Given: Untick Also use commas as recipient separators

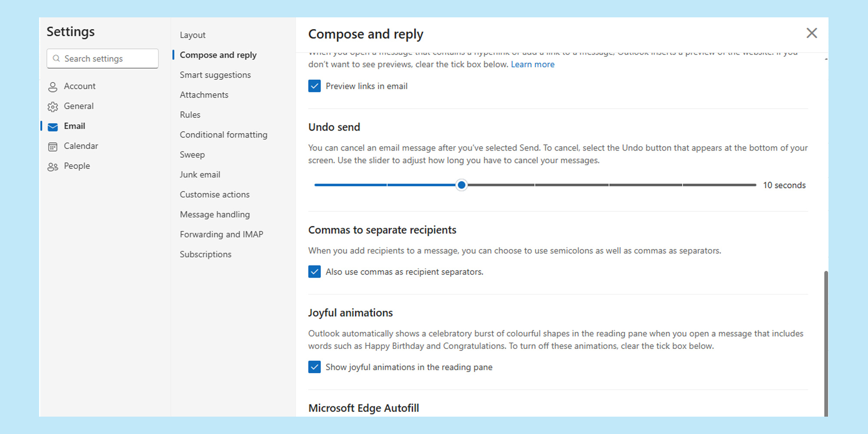Looking at the screenshot, I should pos(314,272).
